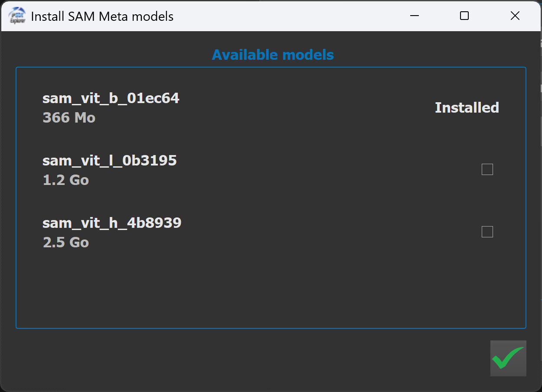Select the sam_vit_l_0b3195 model name
The image size is (542, 392).
point(109,161)
